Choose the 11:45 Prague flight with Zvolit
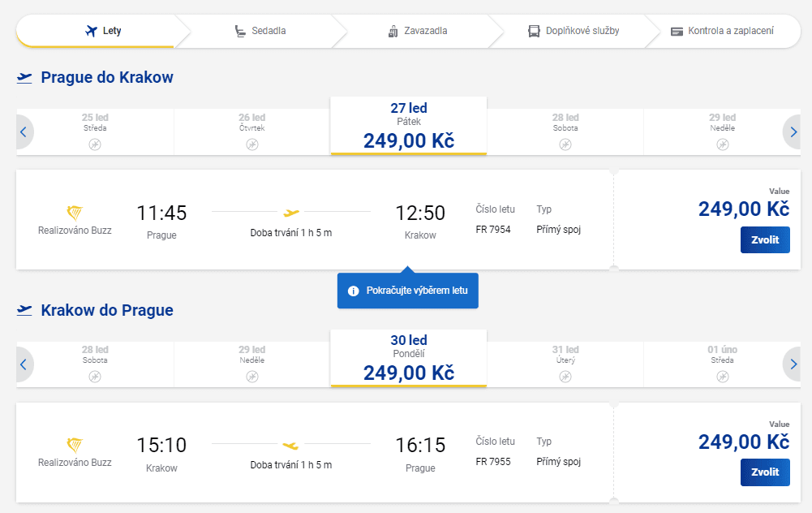The image size is (812, 513). click(x=765, y=240)
